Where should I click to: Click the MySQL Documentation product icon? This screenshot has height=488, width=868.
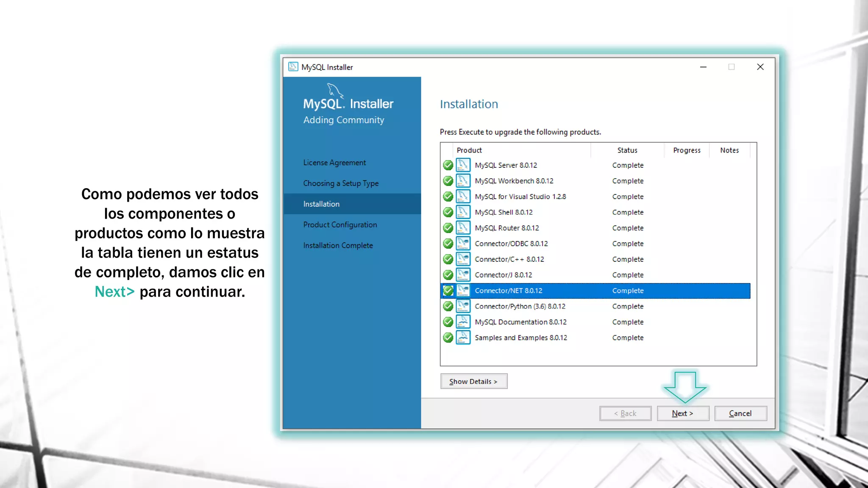pos(463,322)
